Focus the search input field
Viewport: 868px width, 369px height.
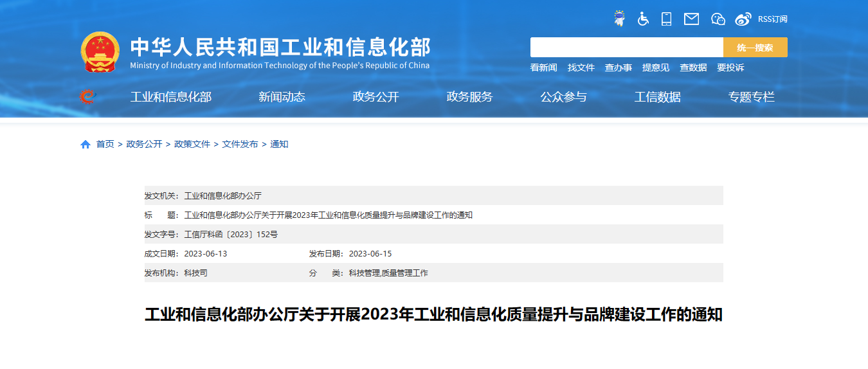(x=626, y=48)
